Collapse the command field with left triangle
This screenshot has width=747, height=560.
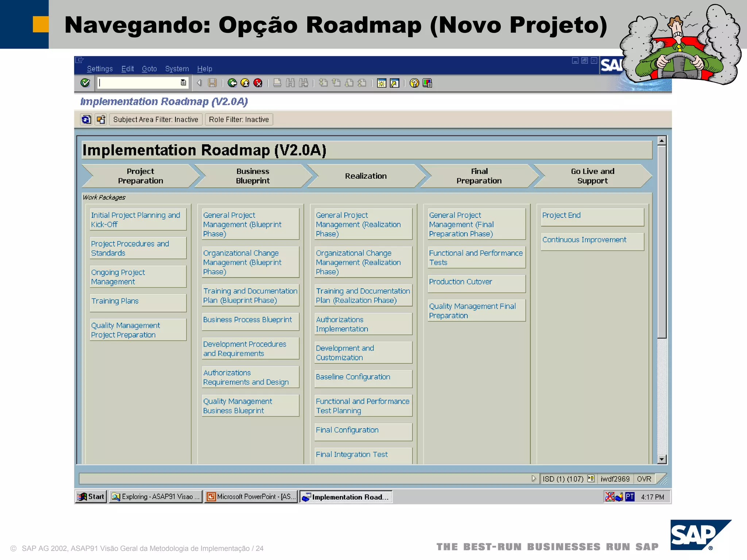(x=199, y=83)
